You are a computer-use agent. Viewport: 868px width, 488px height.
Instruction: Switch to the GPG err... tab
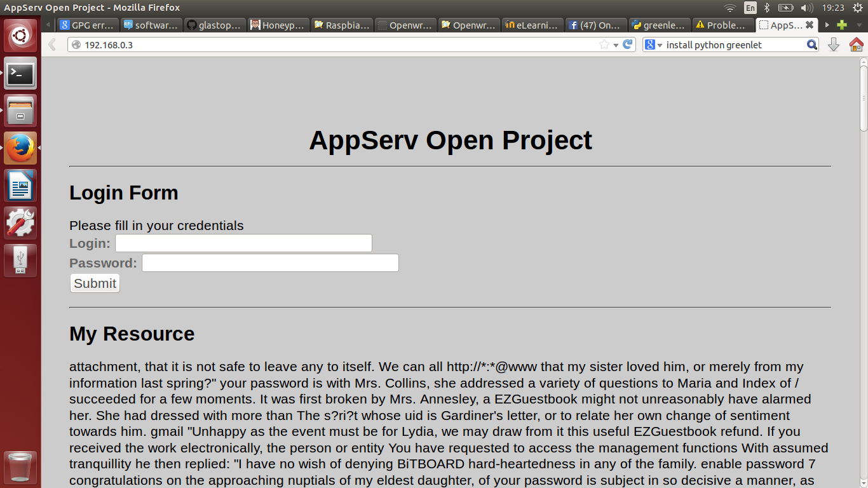[x=88, y=25]
